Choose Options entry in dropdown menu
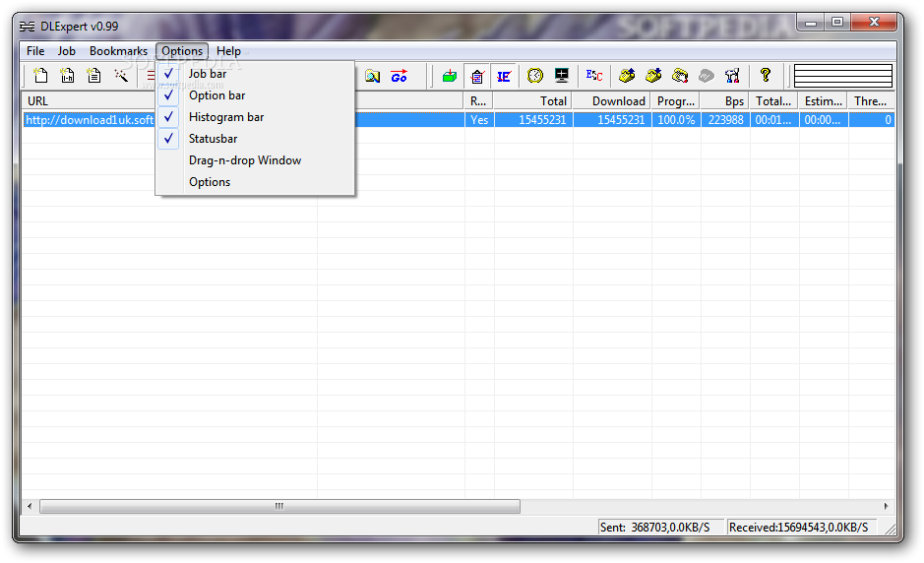Viewport: 924px width, 563px height. pos(255,182)
